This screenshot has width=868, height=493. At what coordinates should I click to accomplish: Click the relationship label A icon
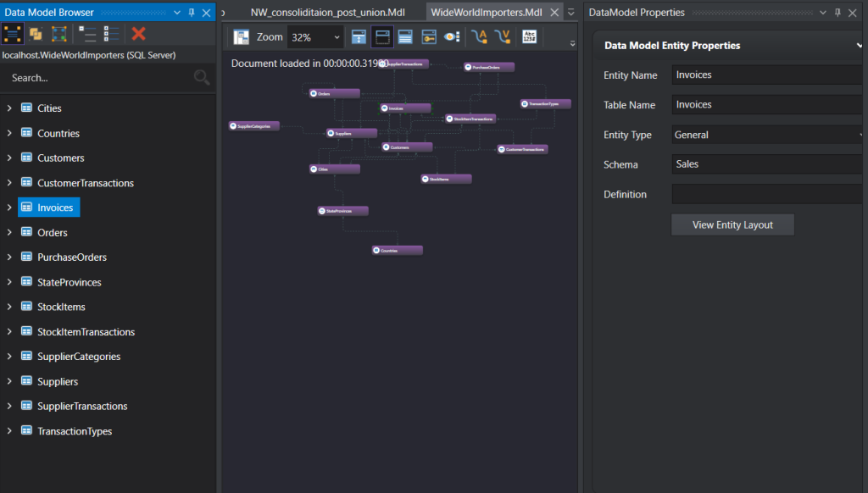pyautogui.click(x=479, y=37)
